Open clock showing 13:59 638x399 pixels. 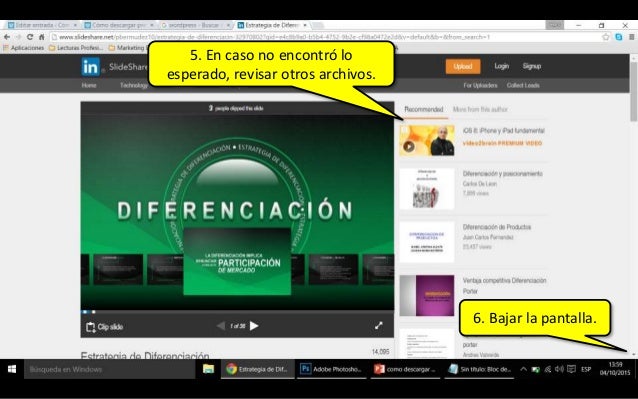615,368
